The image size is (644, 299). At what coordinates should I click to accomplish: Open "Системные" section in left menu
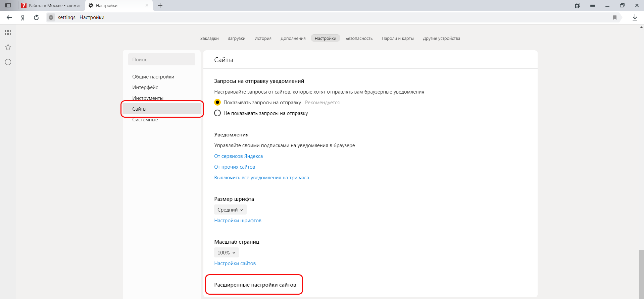pos(145,120)
